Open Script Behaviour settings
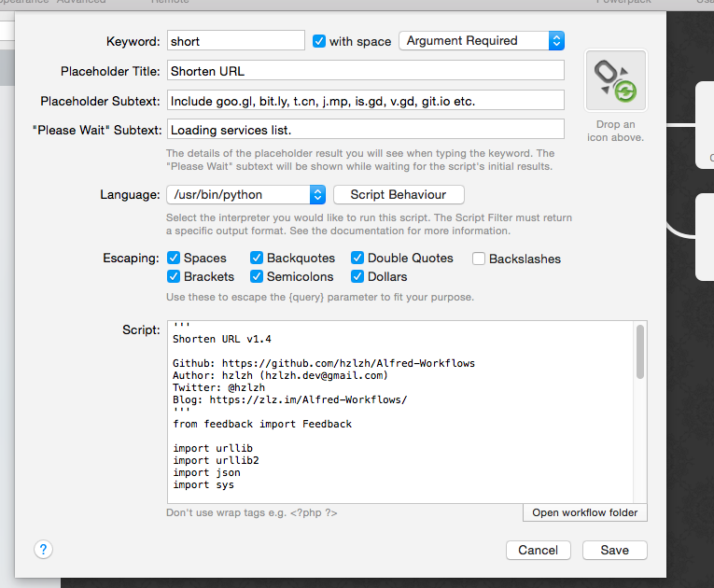 pos(399,194)
